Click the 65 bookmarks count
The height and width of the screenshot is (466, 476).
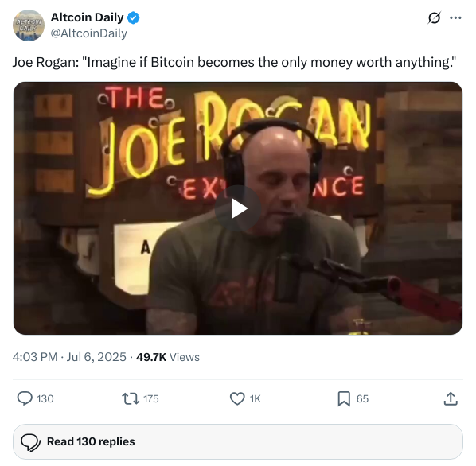pyautogui.click(x=362, y=399)
